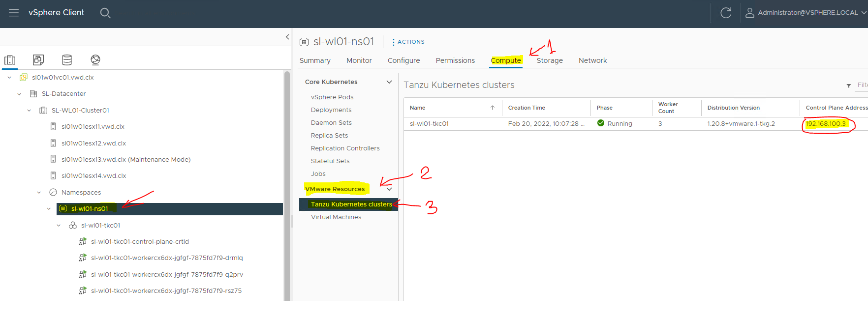The width and height of the screenshot is (868, 318).
Task: Click the sl-wl01-tkc01 Tanzu cluster icon
Action: tap(73, 226)
